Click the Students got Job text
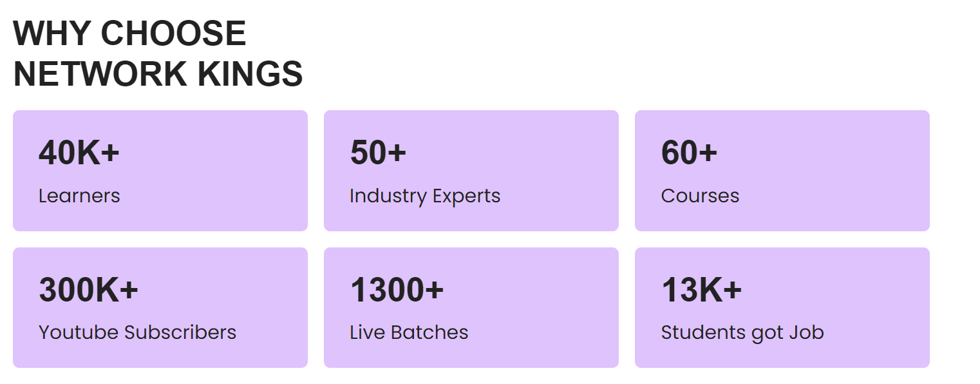Image resolution: width=980 pixels, height=384 pixels. pyautogui.click(x=742, y=333)
